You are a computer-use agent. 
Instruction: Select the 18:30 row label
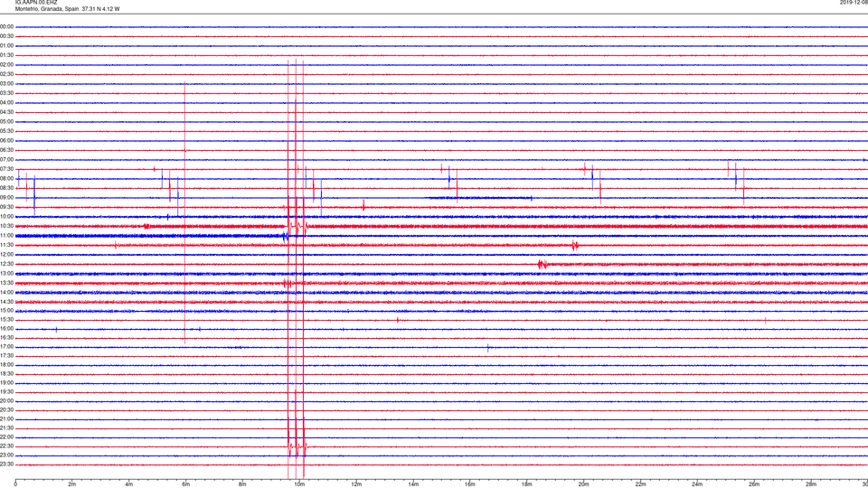coord(6,374)
